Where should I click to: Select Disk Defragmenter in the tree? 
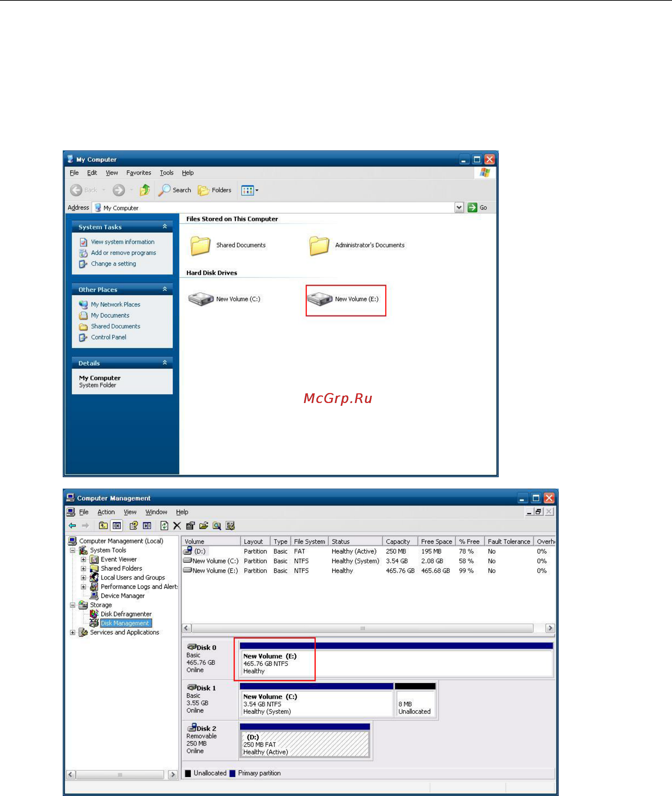point(126,614)
